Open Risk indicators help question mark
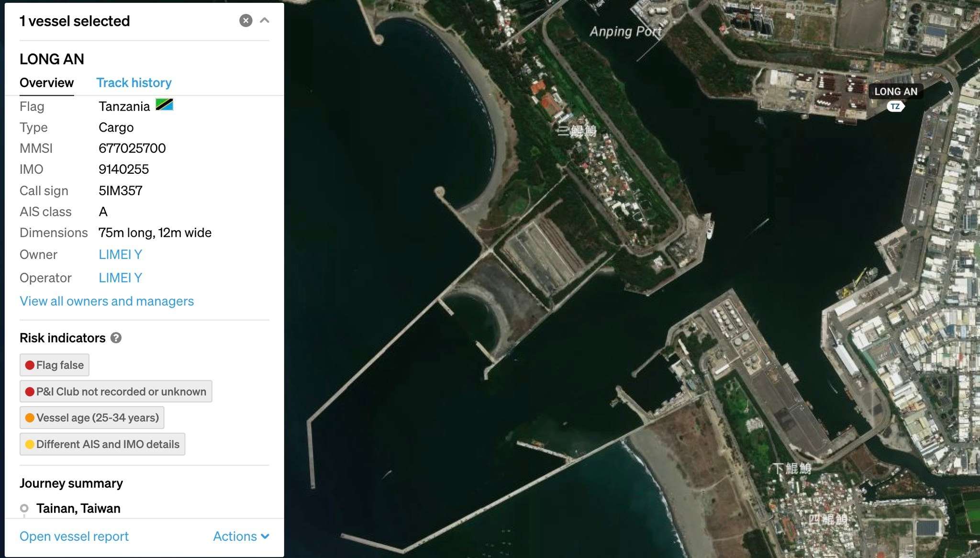Image resolution: width=980 pixels, height=558 pixels. (x=116, y=338)
